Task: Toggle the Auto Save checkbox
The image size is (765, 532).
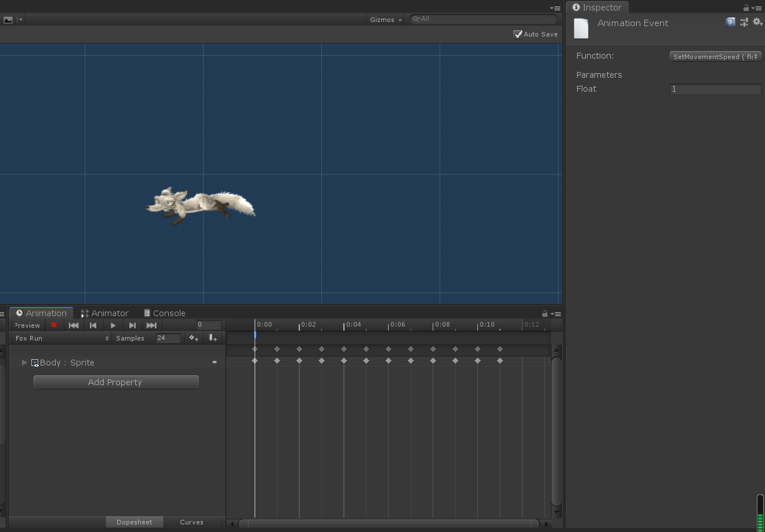Action: 518,34
